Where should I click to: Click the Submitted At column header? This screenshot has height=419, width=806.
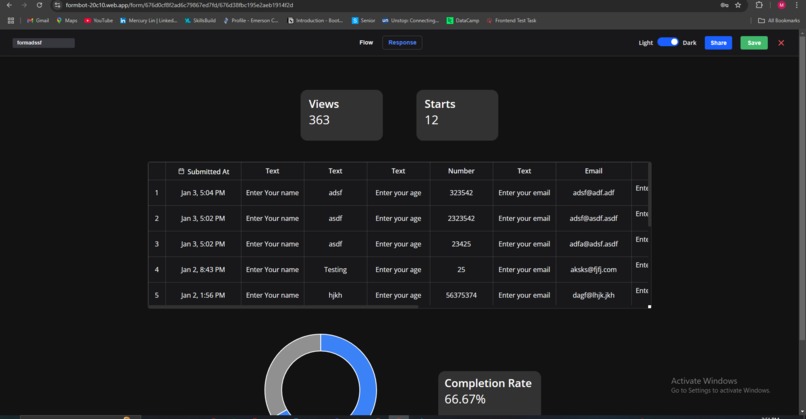[203, 171]
